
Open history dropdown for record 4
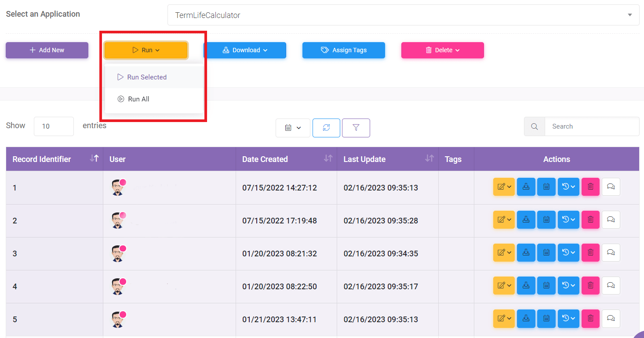coord(568,285)
